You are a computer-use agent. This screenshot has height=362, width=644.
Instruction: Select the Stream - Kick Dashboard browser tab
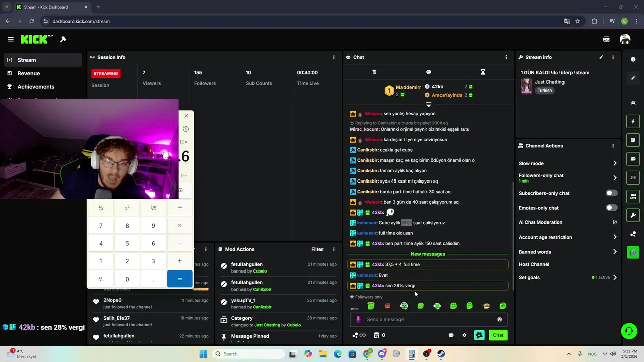pyautogui.click(x=51, y=7)
